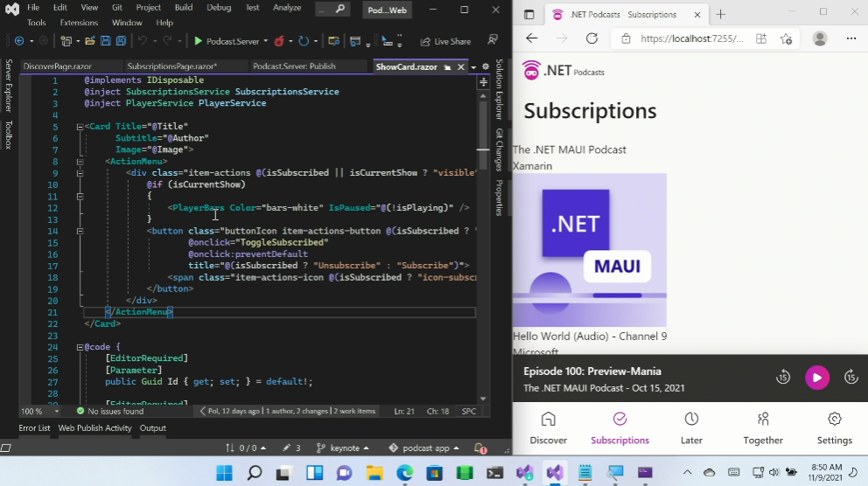
Task: Open the Build menu
Action: point(184,8)
